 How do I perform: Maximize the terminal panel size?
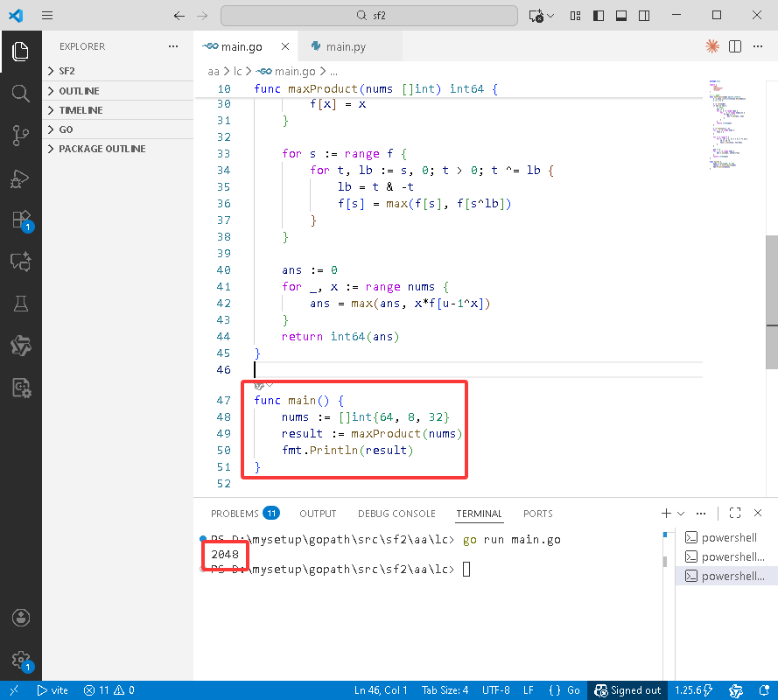(x=735, y=513)
